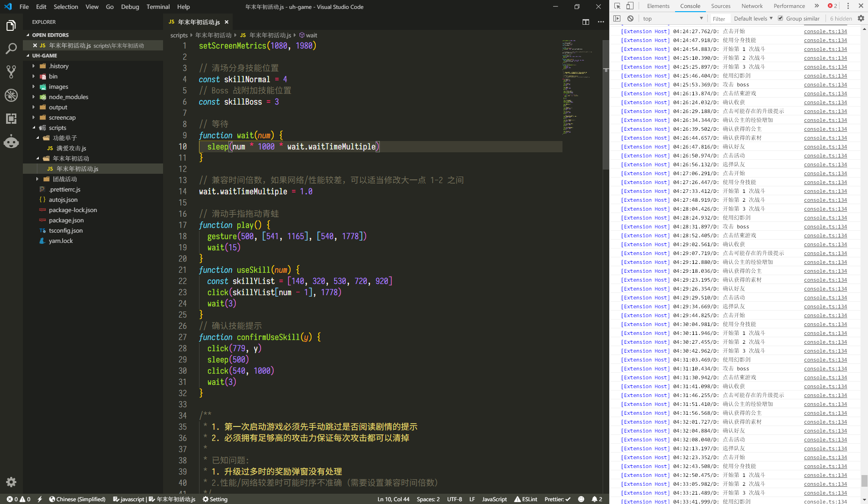The height and width of the screenshot is (504, 868).
Task: Split the editor to the right
Action: pyautogui.click(x=586, y=22)
